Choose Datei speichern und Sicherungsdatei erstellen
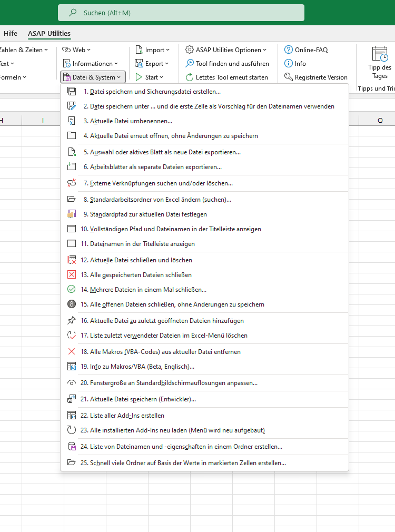The image size is (395, 532). tap(205, 92)
